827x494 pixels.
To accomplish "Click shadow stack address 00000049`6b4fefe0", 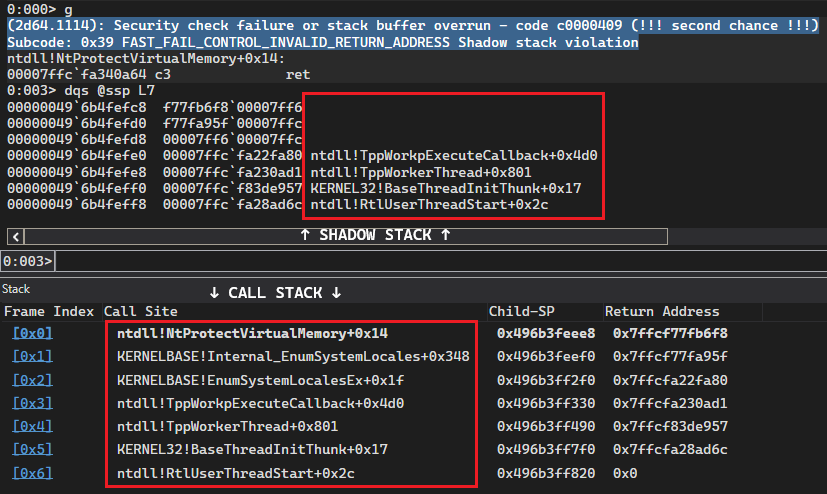I will coord(76,156).
